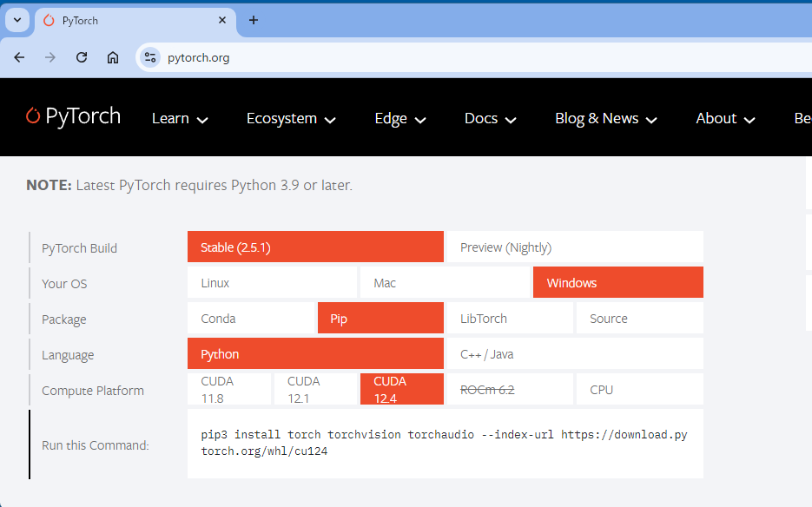Open a new browser tab
This screenshot has height=507, width=812.
pos(254,20)
